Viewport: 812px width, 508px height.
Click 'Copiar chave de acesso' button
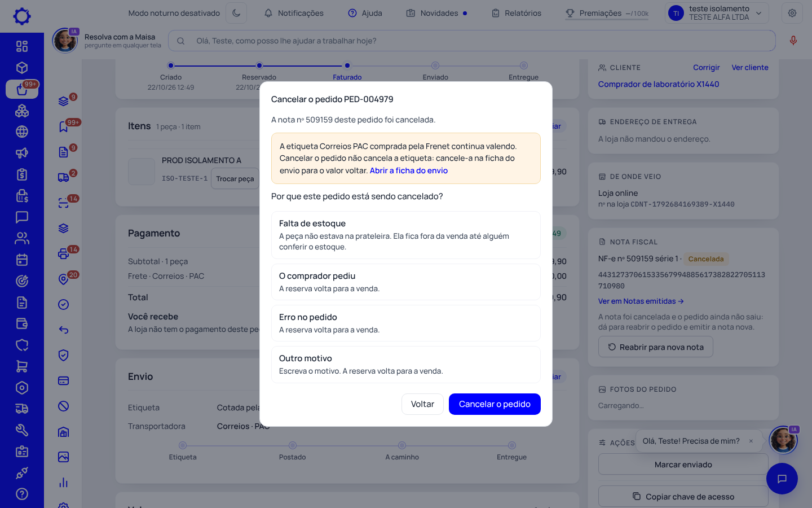(683, 496)
